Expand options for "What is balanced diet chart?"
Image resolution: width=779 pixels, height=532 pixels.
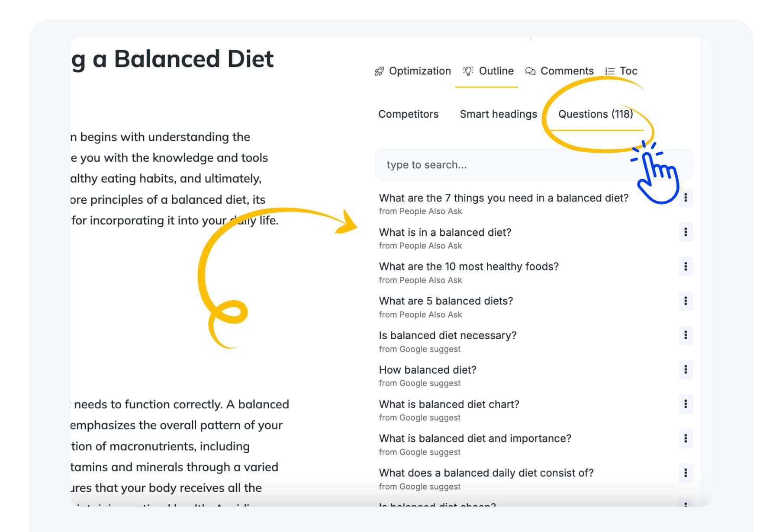[x=686, y=404]
